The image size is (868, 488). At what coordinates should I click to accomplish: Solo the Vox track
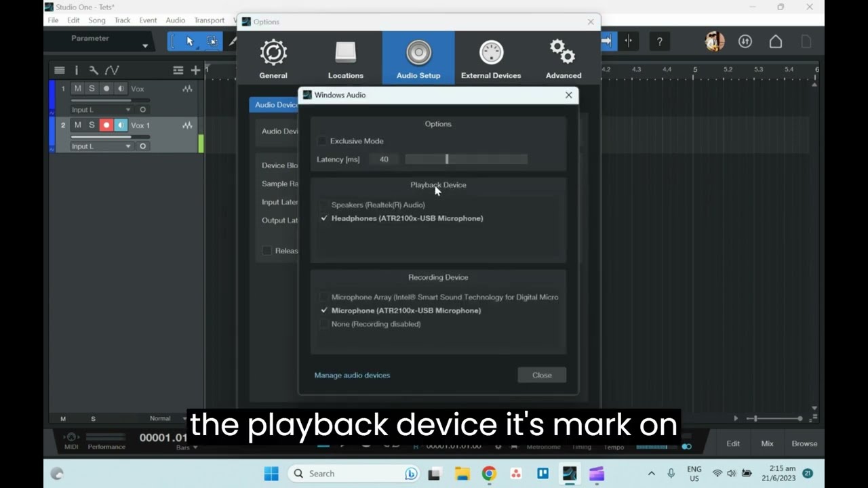(92, 89)
